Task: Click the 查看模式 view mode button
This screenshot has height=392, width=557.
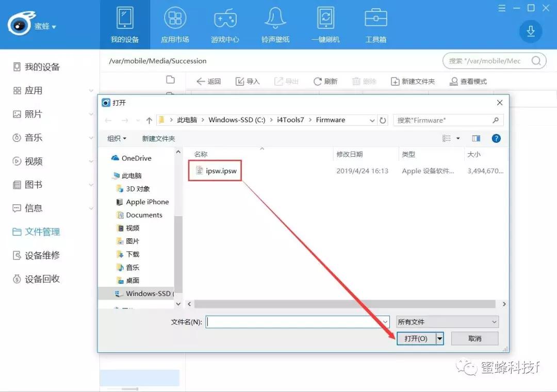Action: click(x=468, y=81)
